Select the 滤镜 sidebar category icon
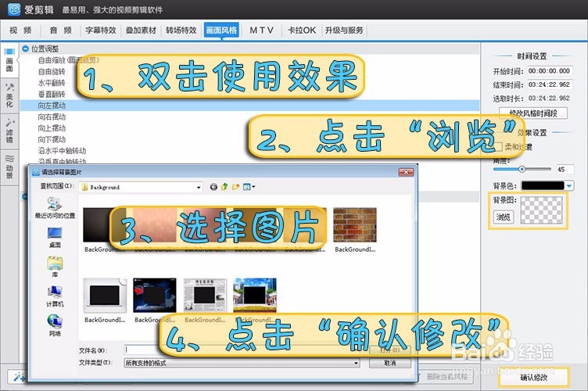Viewport: 588px width, 391px height. pos(9,131)
